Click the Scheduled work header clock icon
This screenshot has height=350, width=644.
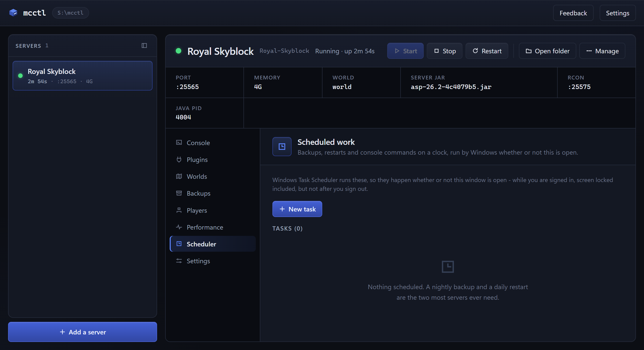(x=282, y=147)
